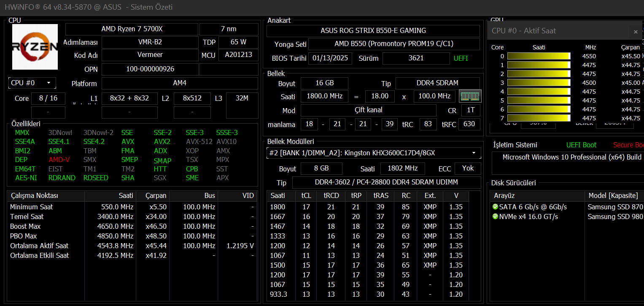
Task: Click the SHA feature flag
Action: (127, 178)
